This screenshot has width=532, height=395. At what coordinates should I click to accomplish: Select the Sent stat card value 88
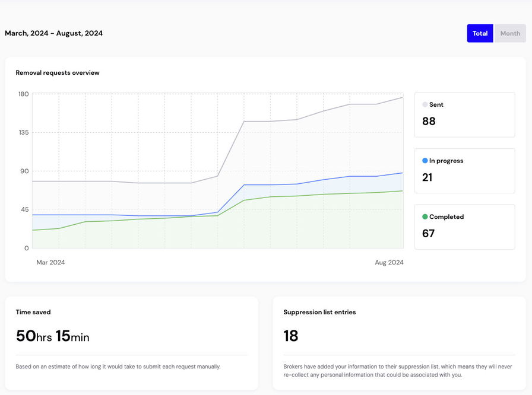tap(429, 121)
